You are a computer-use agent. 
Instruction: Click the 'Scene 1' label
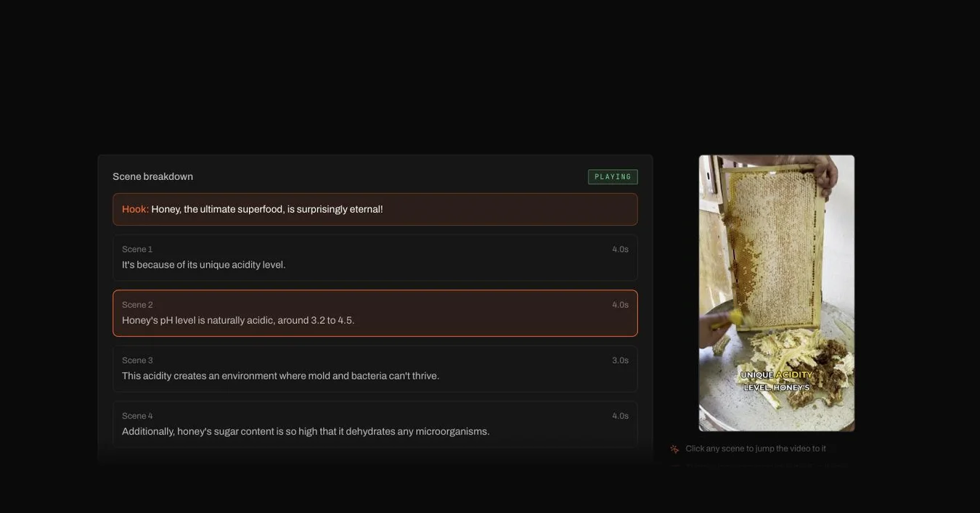(x=137, y=250)
